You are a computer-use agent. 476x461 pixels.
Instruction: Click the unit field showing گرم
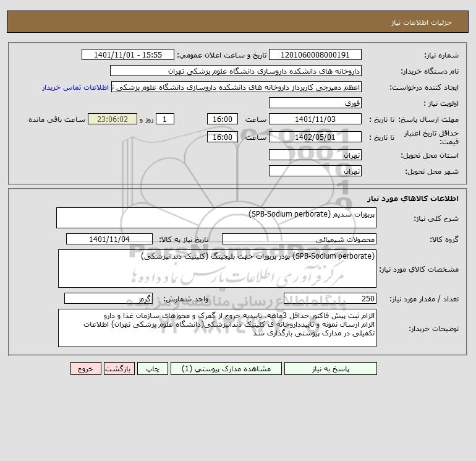tap(108, 298)
